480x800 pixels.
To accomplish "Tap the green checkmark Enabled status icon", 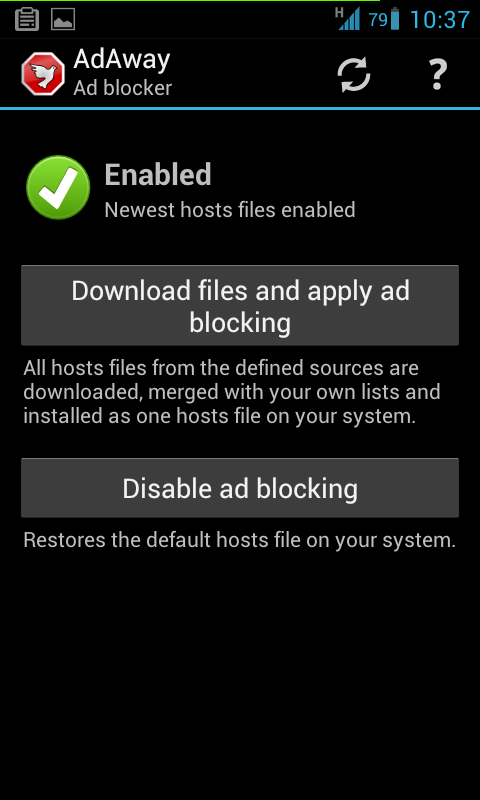I will click(x=58, y=188).
